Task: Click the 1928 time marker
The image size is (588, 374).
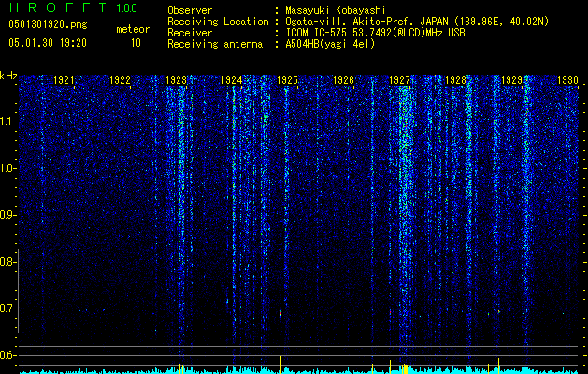Action: [455, 79]
